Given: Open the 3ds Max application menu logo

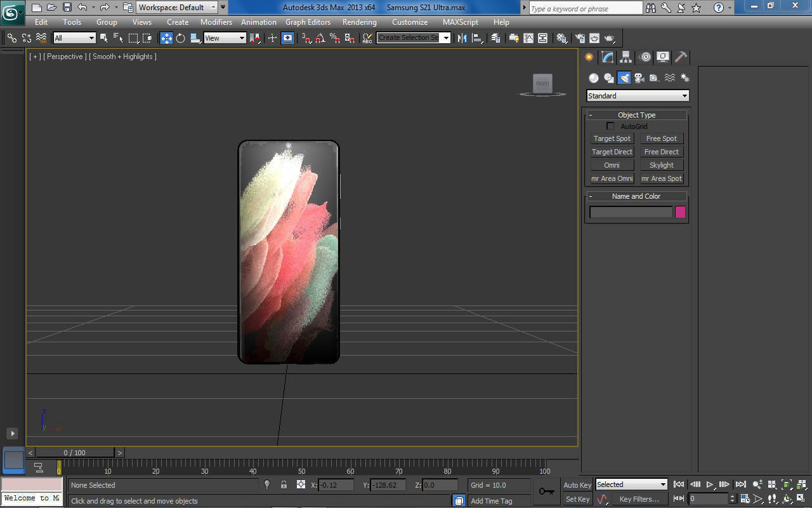Looking at the screenshot, I should tap(12, 12).
